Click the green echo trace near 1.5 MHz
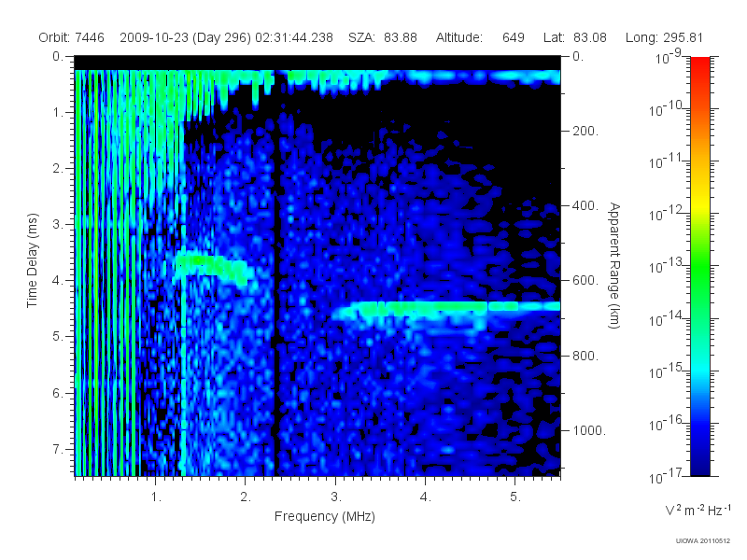Viewport: 747px width, 560px height. 212,267
